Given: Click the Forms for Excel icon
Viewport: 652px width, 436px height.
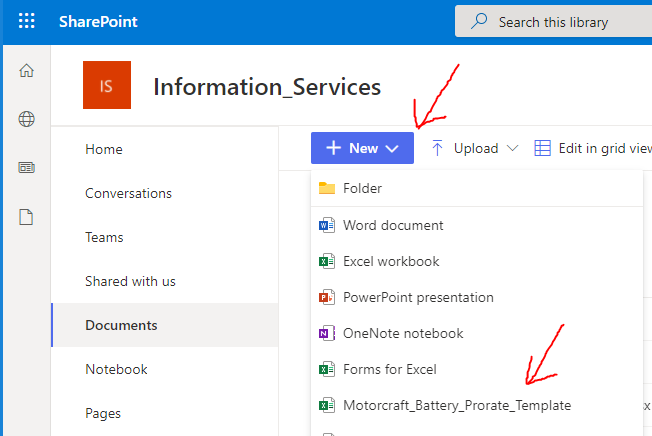Looking at the screenshot, I should coord(327,369).
